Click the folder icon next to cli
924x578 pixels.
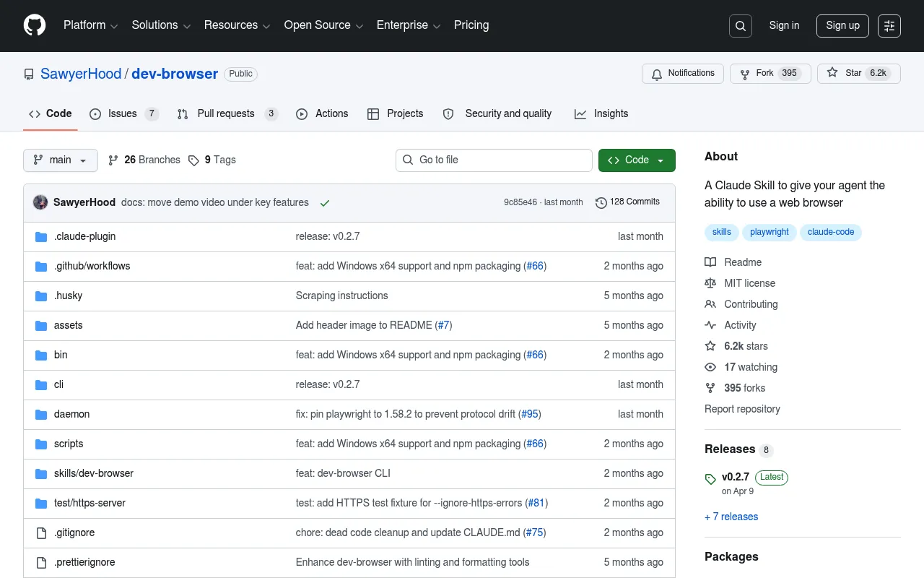pyautogui.click(x=41, y=385)
